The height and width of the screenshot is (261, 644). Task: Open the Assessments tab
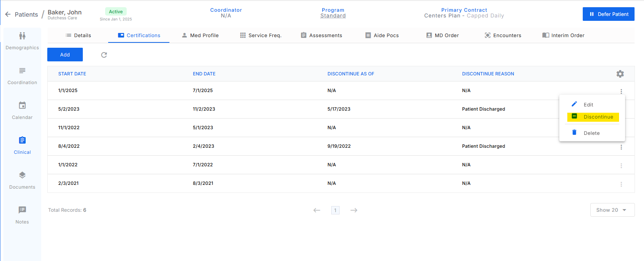tap(321, 35)
